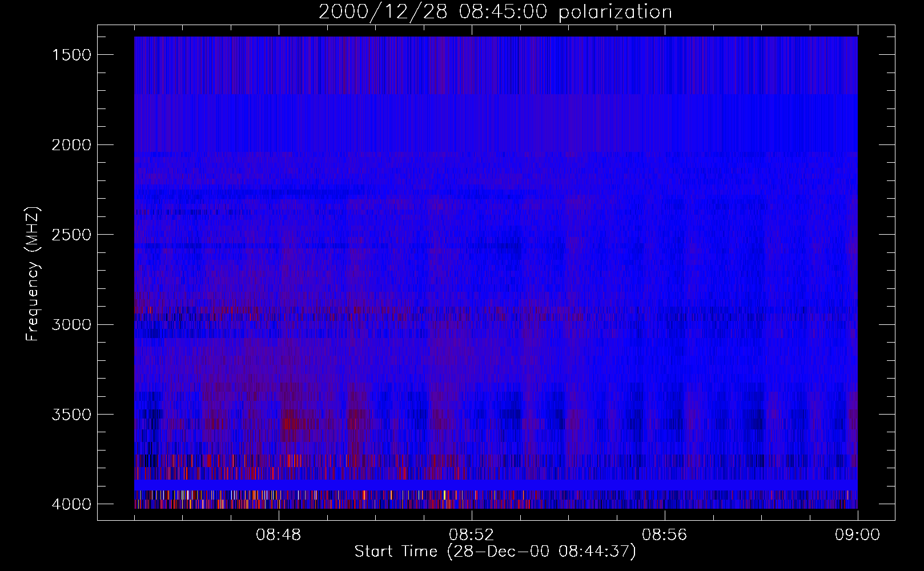Select the 09:00 time tick label
The width and height of the screenshot is (924, 571).
tap(858, 535)
